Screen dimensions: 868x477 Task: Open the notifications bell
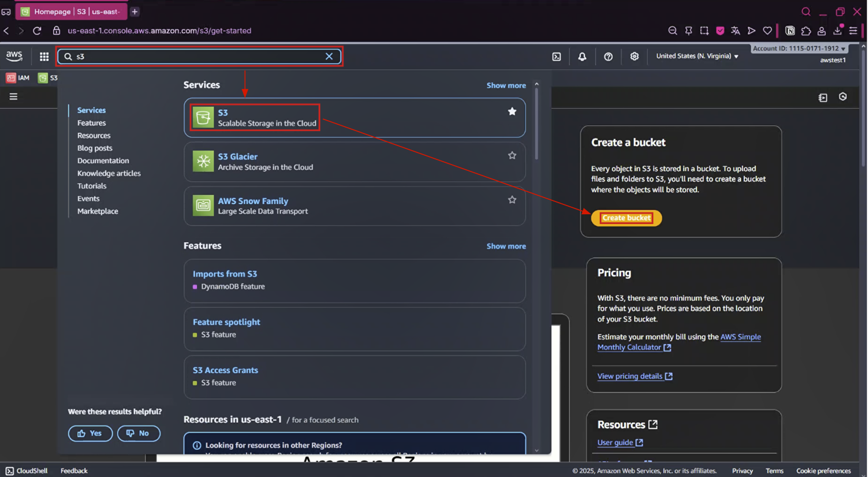(x=582, y=57)
